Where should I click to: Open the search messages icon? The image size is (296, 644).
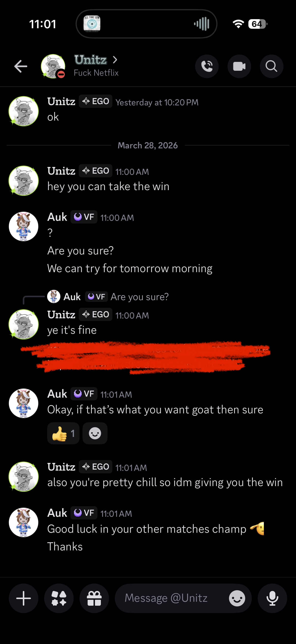(x=271, y=66)
